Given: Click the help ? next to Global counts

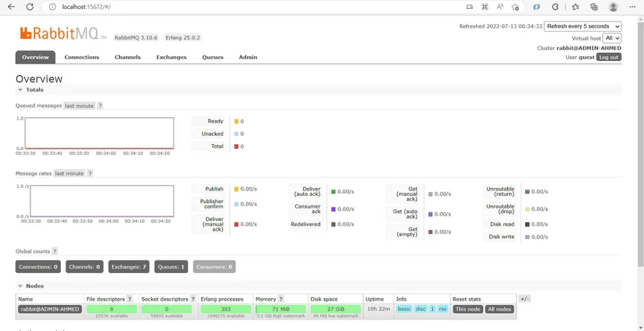Looking at the screenshot, I should pos(55,251).
